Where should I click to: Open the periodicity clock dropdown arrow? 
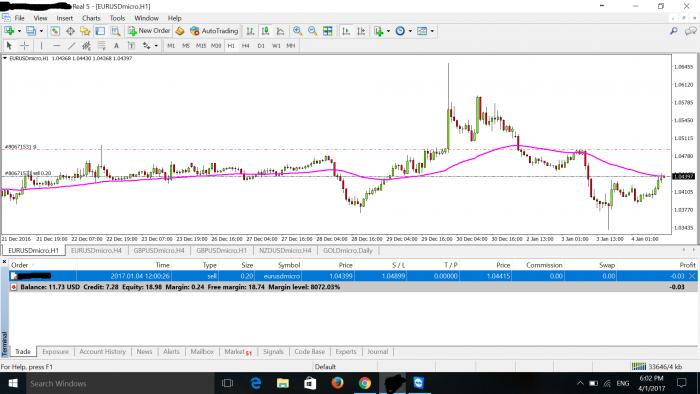410,31
